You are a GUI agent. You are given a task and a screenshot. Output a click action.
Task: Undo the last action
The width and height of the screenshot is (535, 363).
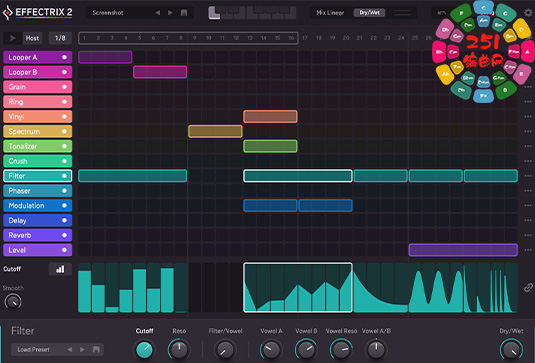point(442,13)
